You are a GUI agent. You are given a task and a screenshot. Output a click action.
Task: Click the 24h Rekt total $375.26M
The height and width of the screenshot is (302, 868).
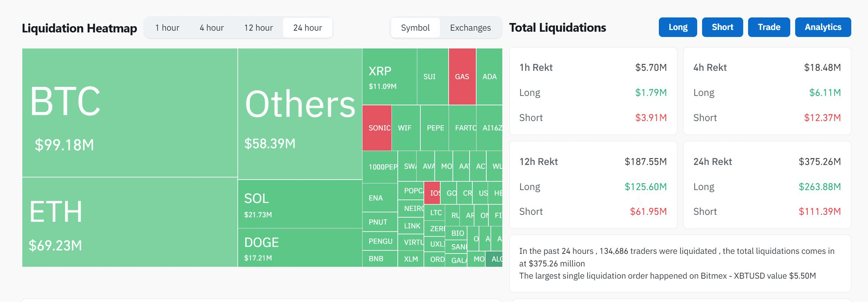tap(820, 162)
